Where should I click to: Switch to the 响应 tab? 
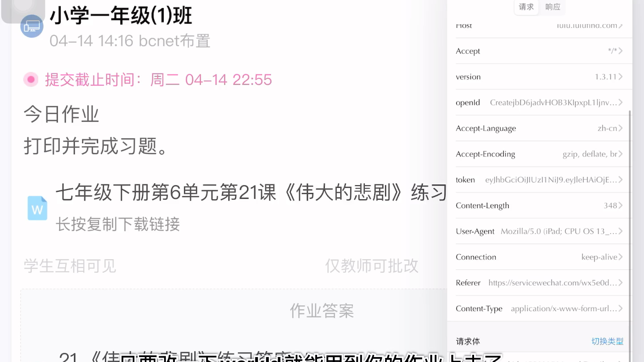(553, 7)
